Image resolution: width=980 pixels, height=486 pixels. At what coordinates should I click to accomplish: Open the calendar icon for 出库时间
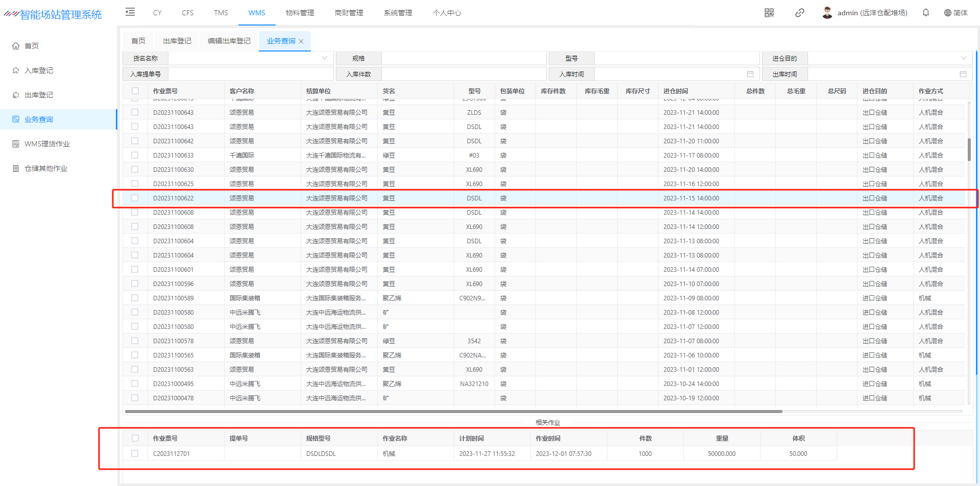[x=963, y=74]
